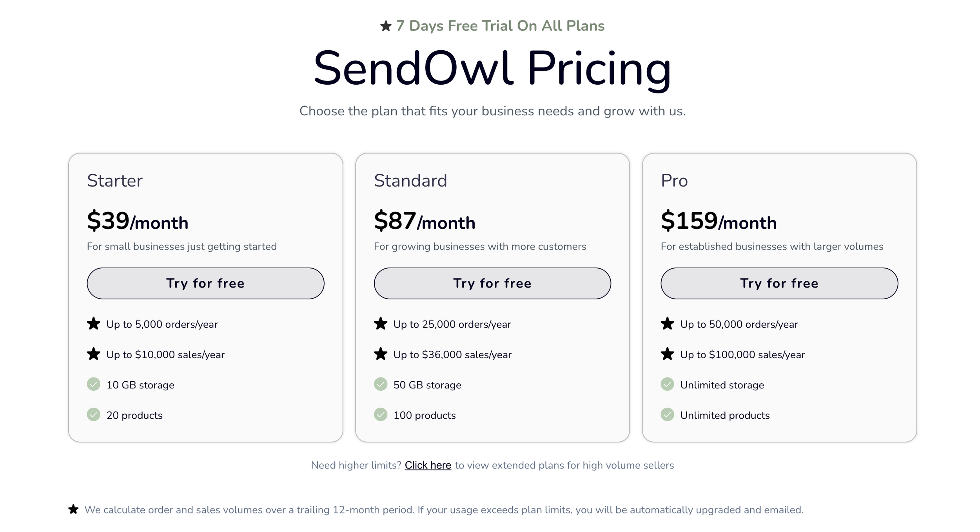This screenshot has height=532, width=980.
Task: Click the checkmark beside 100 products
Action: click(x=380, y=414)
